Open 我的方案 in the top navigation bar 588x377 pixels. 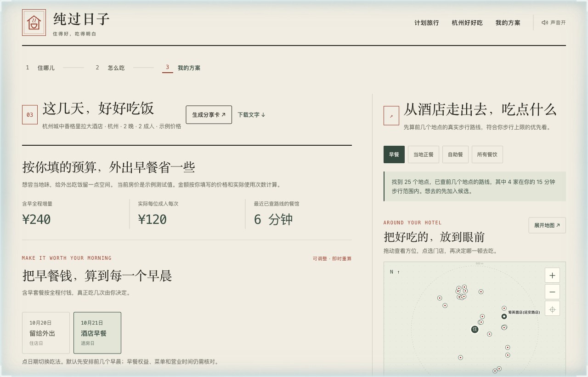pyautogui.click(x=508, y=23)
